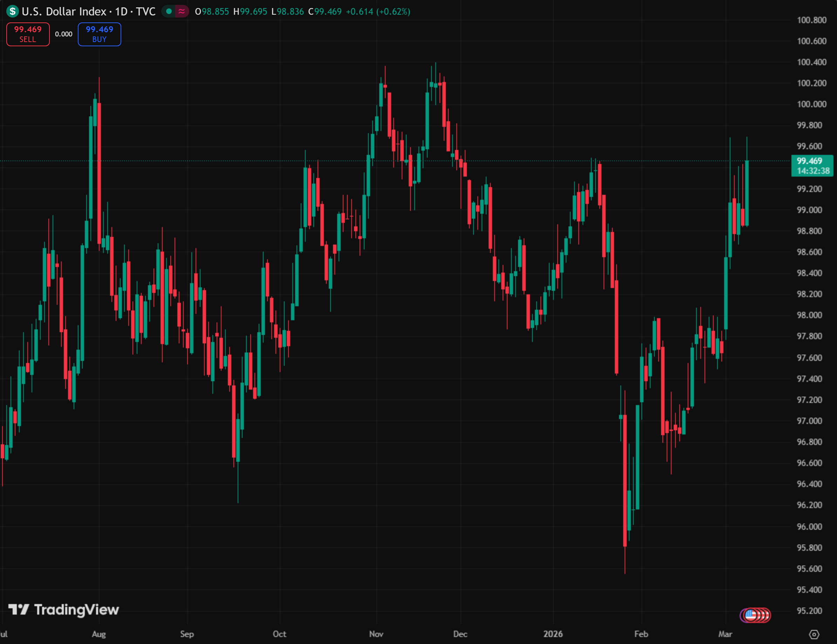Click the green dollar sign symbol logo
837x644 pixels.
(x=12, y=11)
